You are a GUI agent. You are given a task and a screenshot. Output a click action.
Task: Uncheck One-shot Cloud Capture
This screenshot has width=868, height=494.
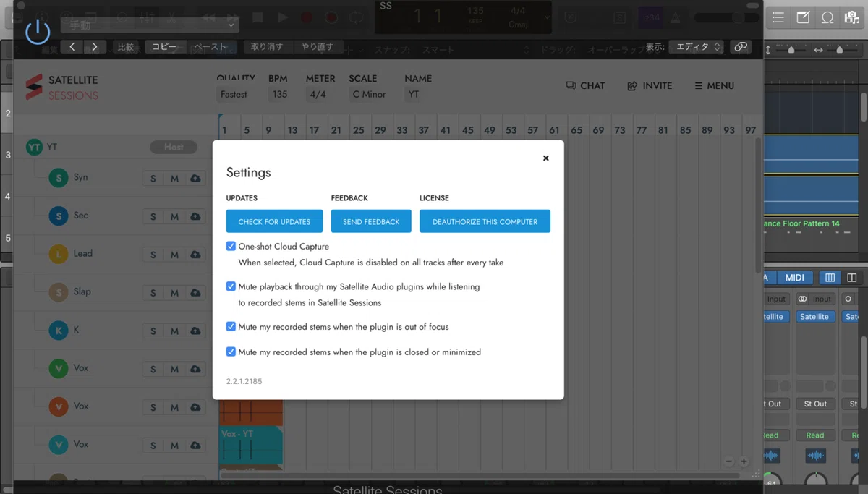tap(231, 246)
